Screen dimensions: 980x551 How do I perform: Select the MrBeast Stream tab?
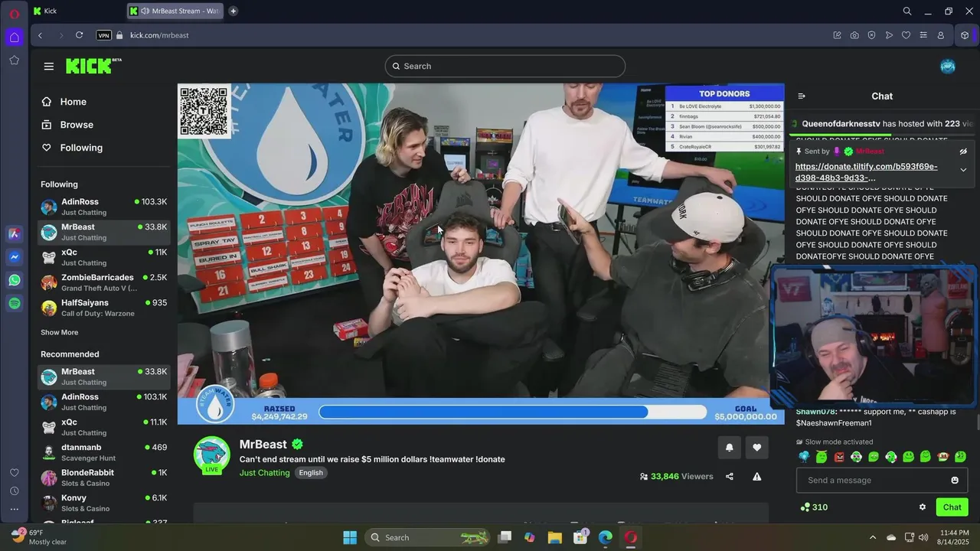(176, 11)
